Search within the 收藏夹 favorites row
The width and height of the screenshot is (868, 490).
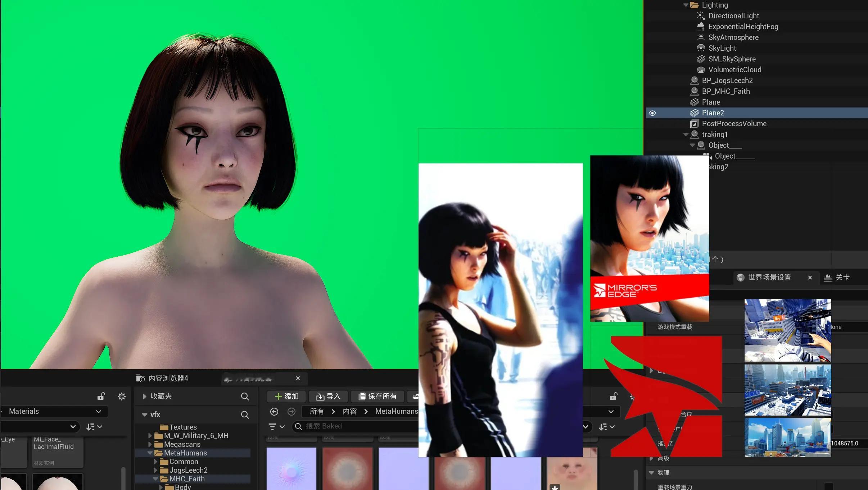click(x=245, y=396)
